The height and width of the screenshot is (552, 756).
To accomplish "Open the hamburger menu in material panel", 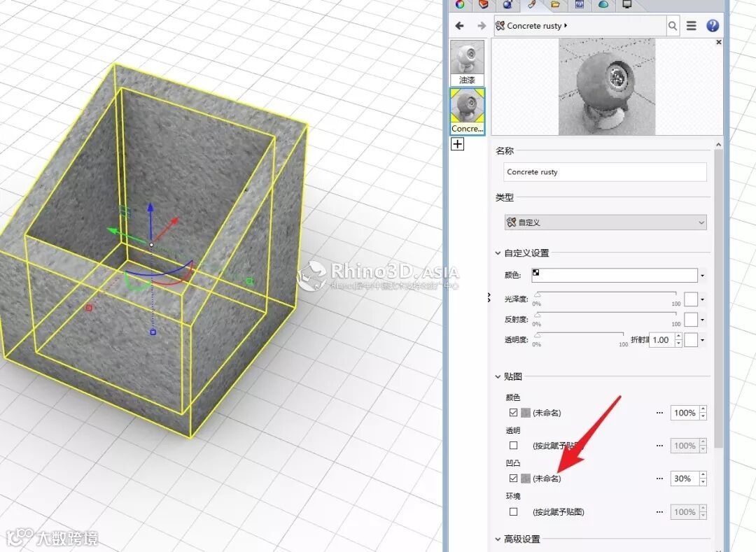I will pyautogui.click(x=692, y=25).
